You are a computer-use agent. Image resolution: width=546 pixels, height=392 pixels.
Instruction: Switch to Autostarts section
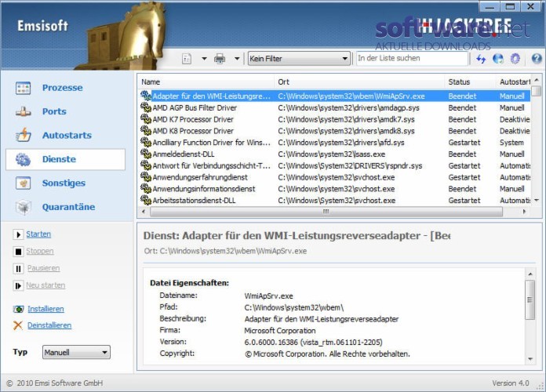pos(67,135)
